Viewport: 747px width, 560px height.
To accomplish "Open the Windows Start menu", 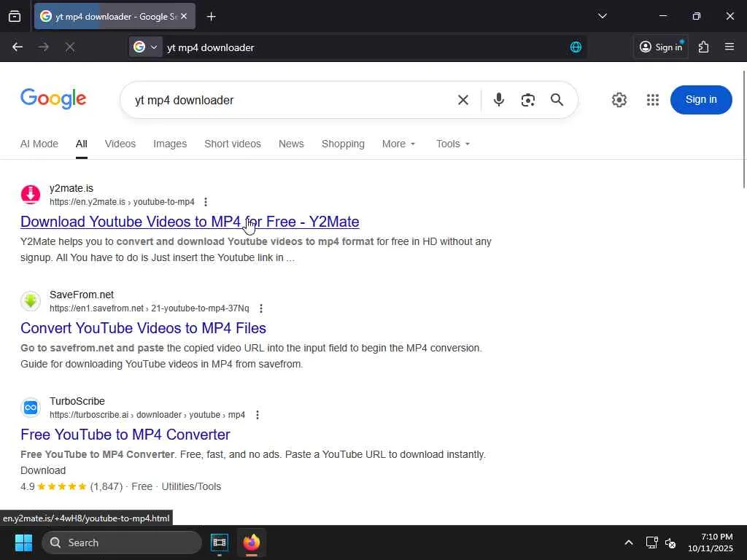I will 23,542.
